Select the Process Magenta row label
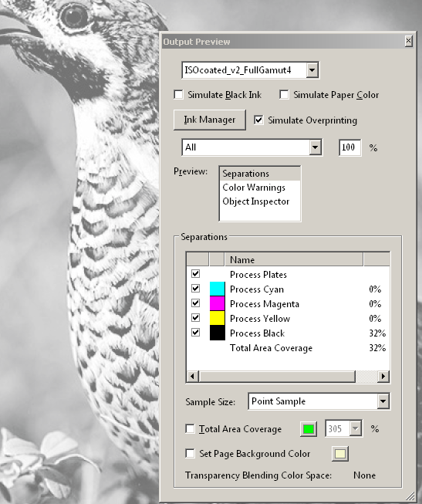The height and width of the screenshot is (504, 422). click(x=265, y=304)
